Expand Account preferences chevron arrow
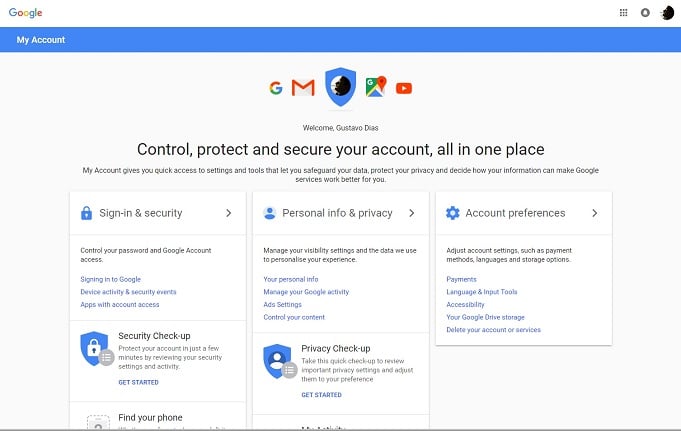 [595, 213]
